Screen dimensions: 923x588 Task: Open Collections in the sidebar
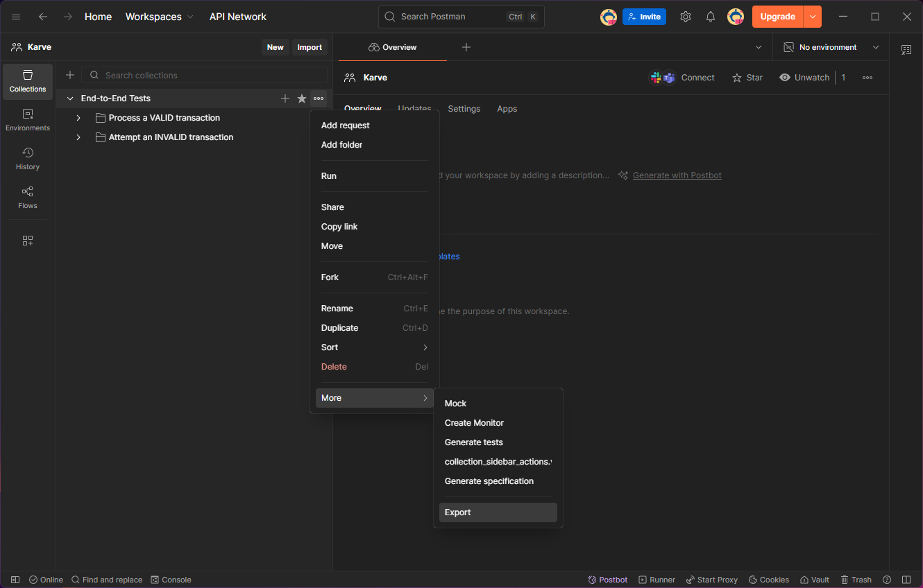point(28,81)
